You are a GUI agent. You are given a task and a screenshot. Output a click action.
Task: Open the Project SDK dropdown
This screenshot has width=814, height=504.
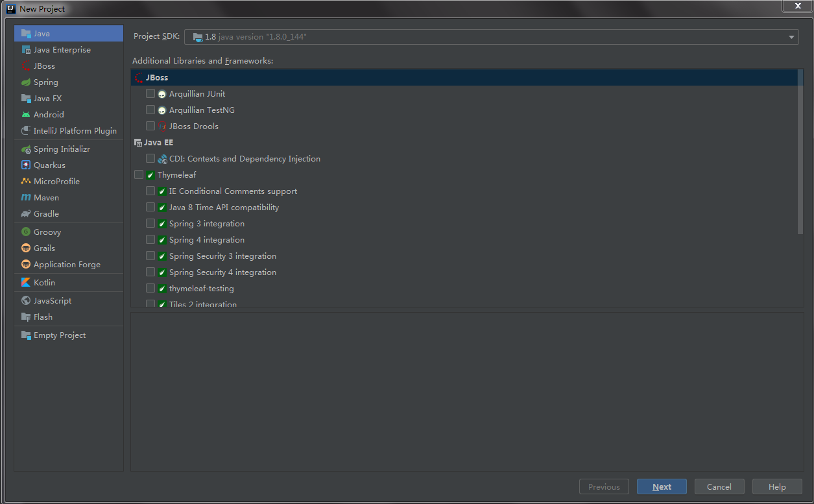491,37
